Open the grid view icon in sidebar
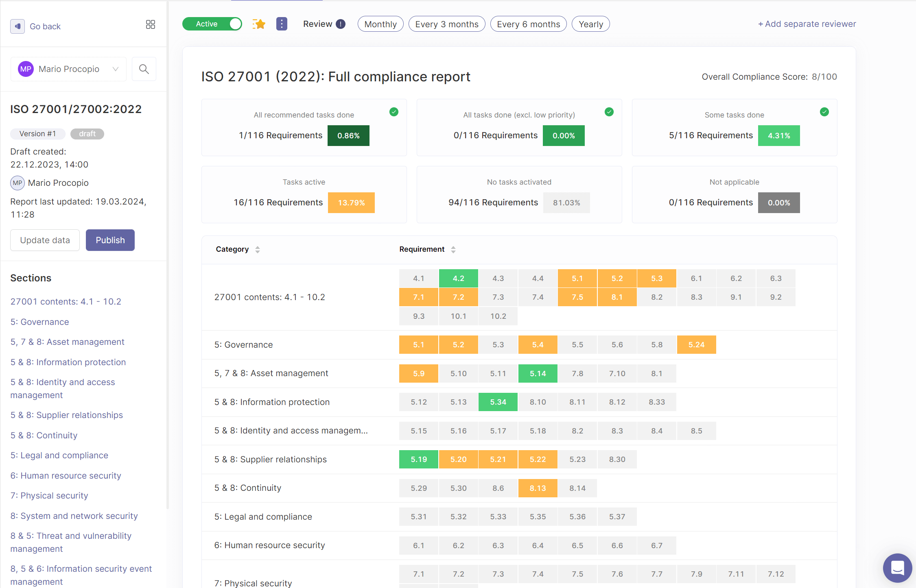Image resolution: width=916 pixels, height=588 pixels. pyautogui.click(x=151, y=25)
